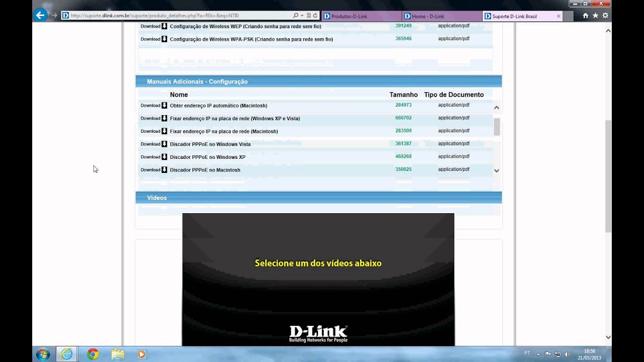Viewport: 644px width, 362px height.
Task: Click the compatibility view icon in the address bar
Action: (309, 16)
